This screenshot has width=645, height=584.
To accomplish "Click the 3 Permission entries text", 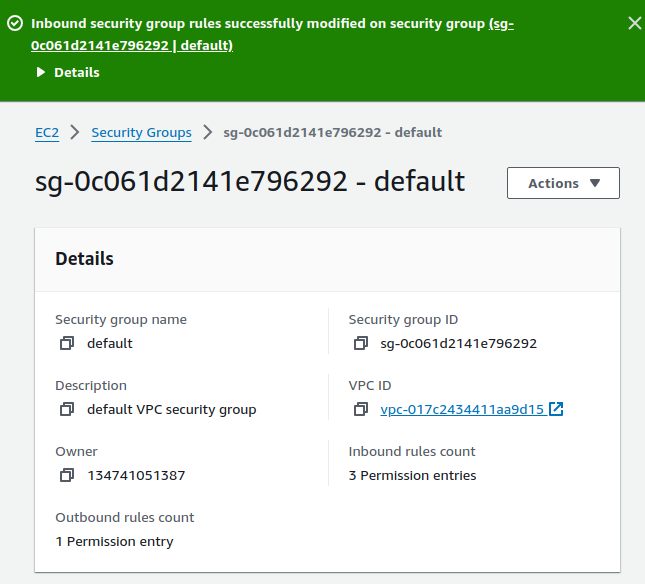I will point(412,475).
